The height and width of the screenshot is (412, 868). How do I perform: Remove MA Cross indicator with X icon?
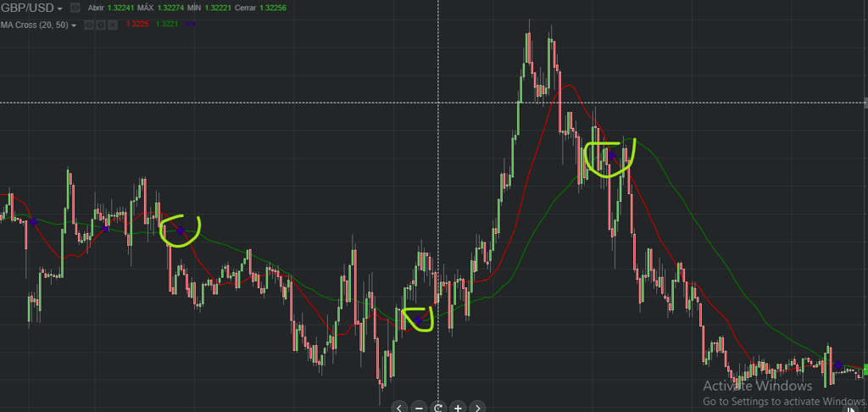coord(113,25)
